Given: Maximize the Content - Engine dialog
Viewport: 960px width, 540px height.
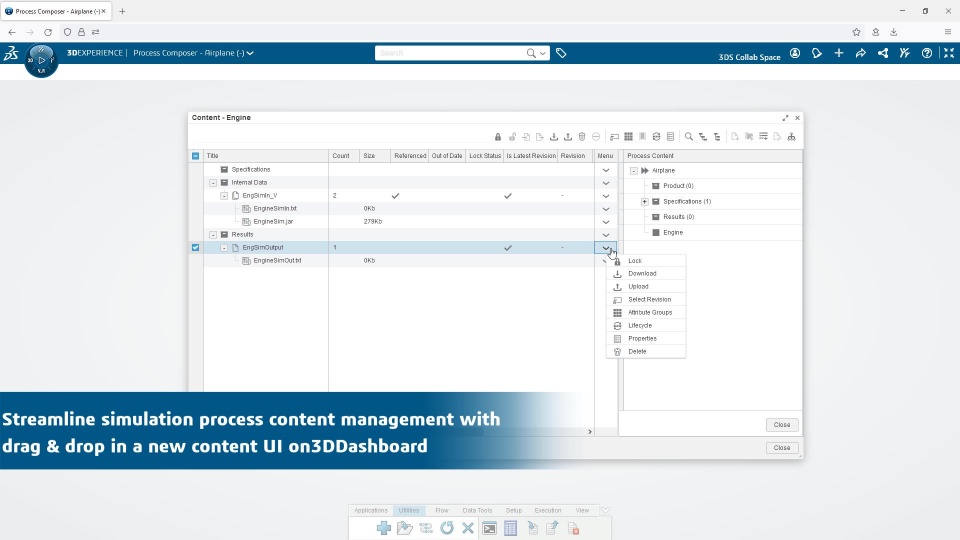Looking at the screenshot, I should pos(786,118).
